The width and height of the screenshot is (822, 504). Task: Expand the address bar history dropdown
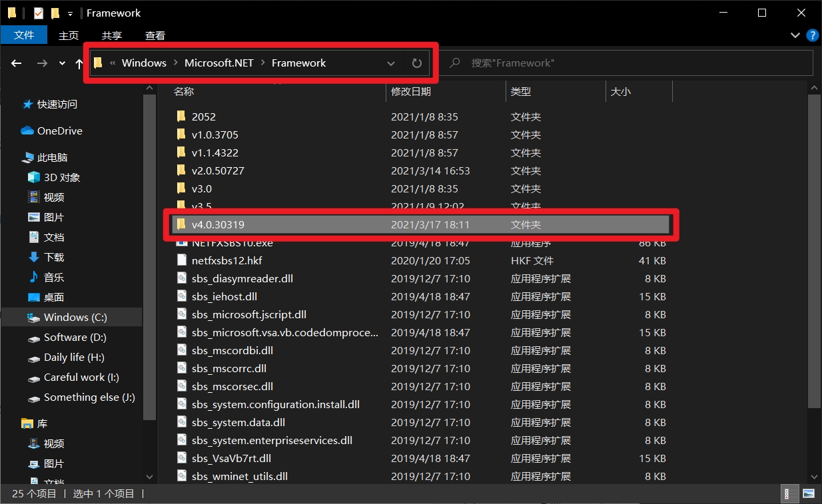point(391,63)
